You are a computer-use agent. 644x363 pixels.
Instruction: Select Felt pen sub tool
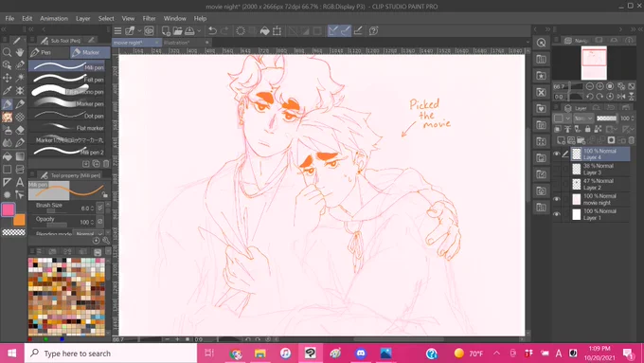tap(67, 79)
